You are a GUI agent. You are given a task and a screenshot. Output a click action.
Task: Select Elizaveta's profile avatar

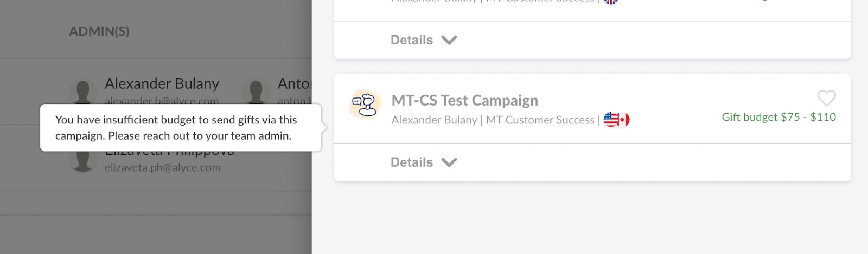pyautogui.click(x=83, y=161)
